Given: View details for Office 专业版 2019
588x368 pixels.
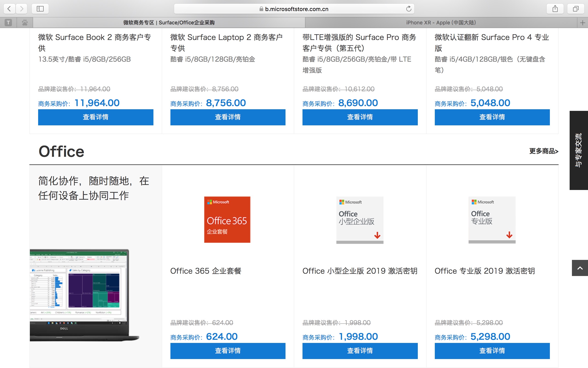Looking at the screenshot, I should click(x=492, y=351).
